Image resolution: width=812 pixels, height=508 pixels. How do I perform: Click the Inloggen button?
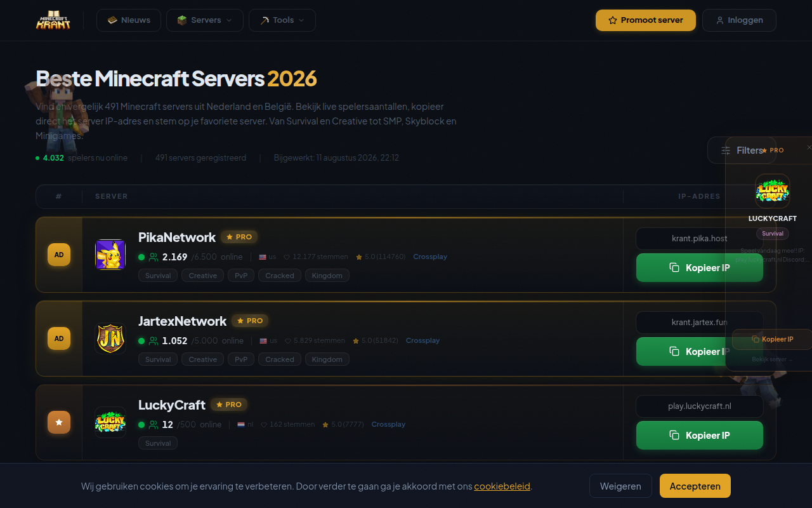pos(739,20)
